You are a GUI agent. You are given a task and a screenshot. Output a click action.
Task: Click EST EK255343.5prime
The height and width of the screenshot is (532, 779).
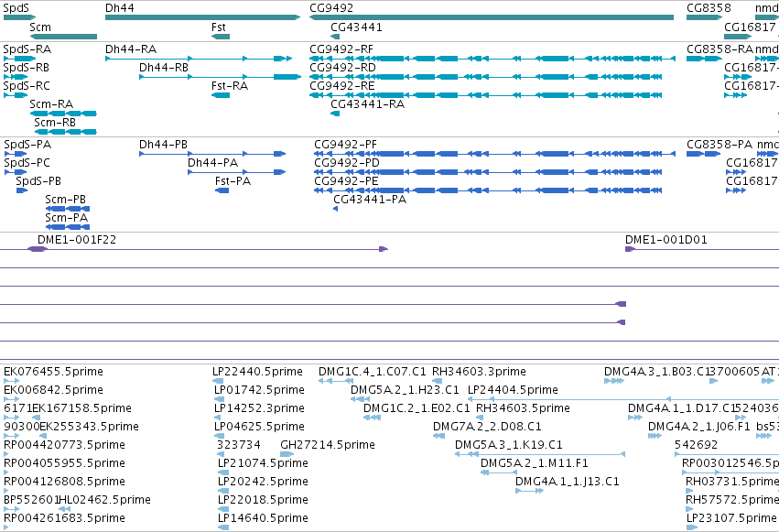click(89, 427)
